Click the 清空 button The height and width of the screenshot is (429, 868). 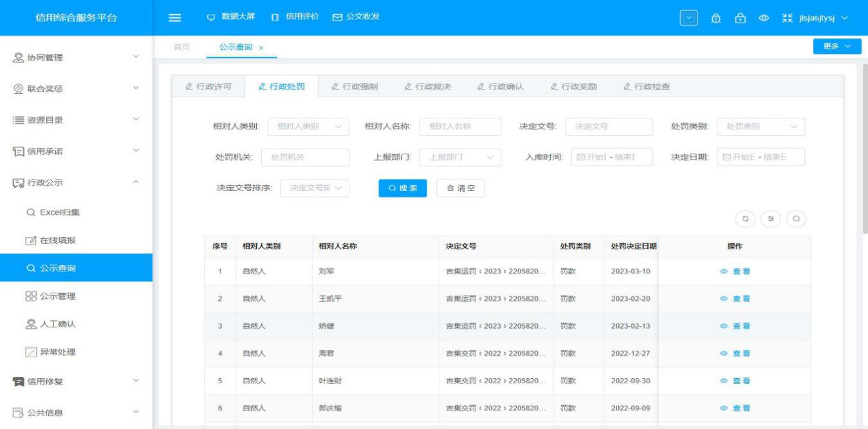pyautogui.click(x=460, y=188)
